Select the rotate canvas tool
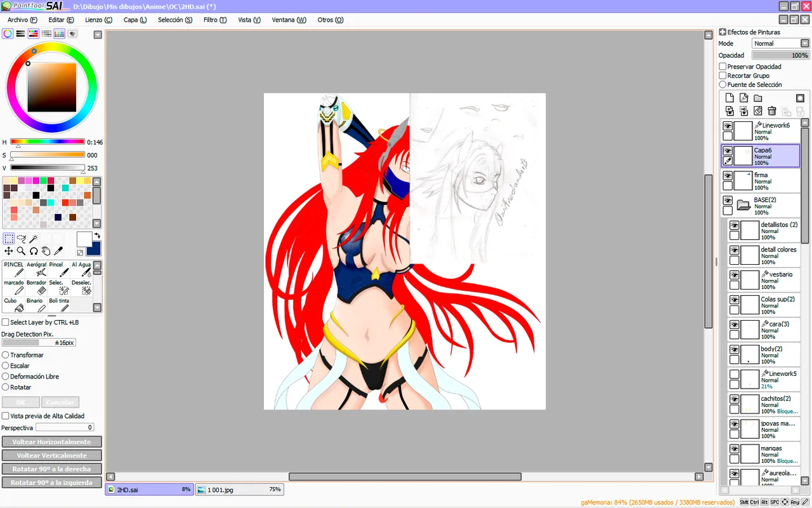812x508 pixels. tap(34, 251)
